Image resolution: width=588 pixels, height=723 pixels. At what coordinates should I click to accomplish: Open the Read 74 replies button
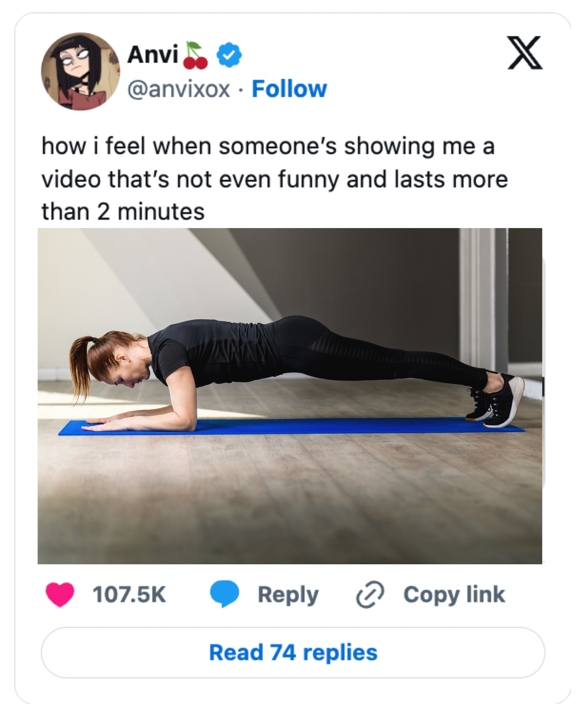[x=293, y=652]
